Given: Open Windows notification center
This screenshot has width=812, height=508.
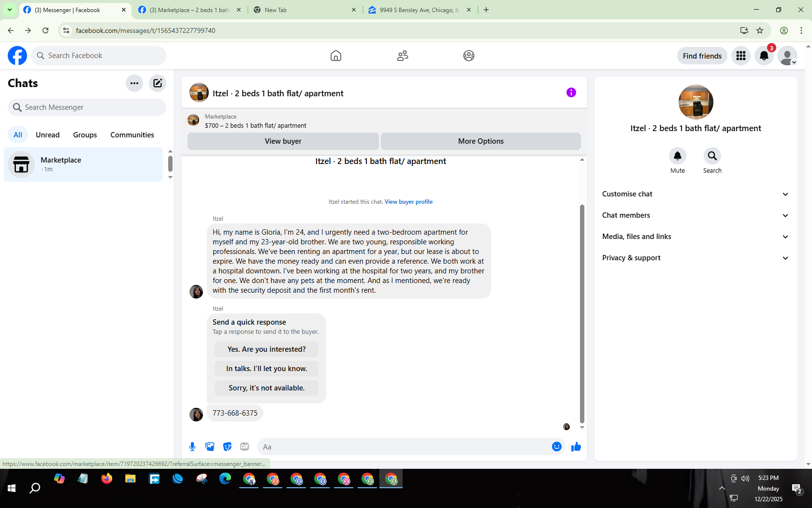Looking at the screenshot, I should coord(797,489).
